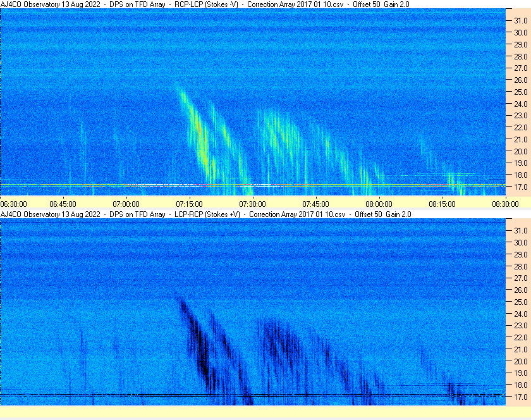The image size is (531, 420).
Task: Click the 19.0 frequency label on lower spectrogram
Action: coord(521,373)
